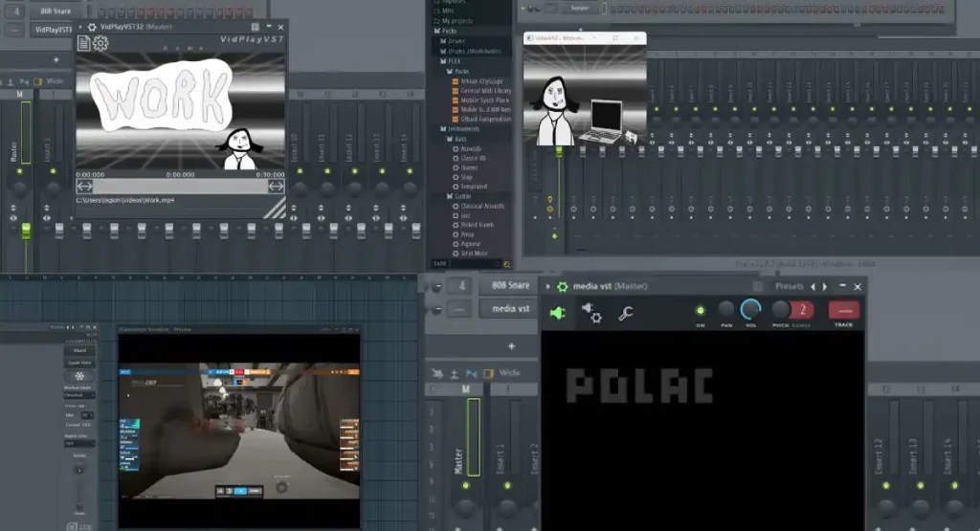Select next preset arrow in media vst
Viewport: 980px width, 531px height.
tap(825, 286)
